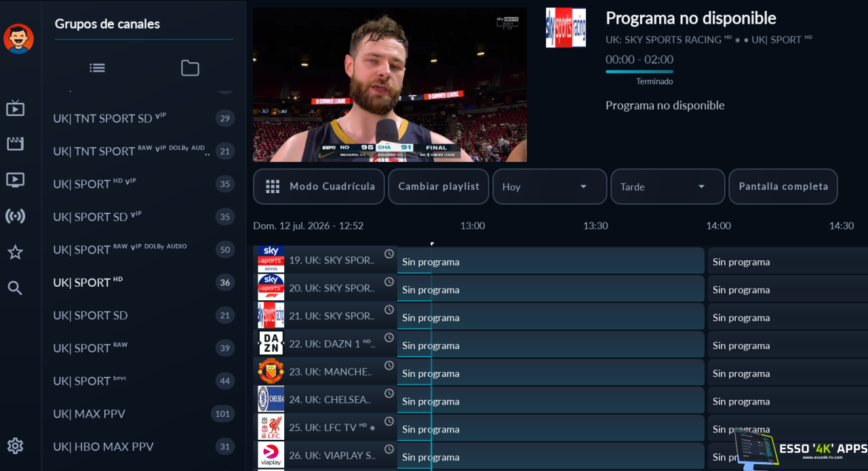The image size is (868, 471).
Task: Select channel 22. UK: DAZN 1 HD
Action: (325, 344)
